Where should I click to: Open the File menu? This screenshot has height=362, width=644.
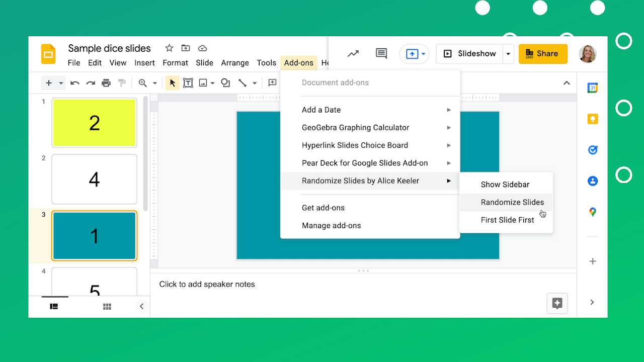[x=74, y=63]
